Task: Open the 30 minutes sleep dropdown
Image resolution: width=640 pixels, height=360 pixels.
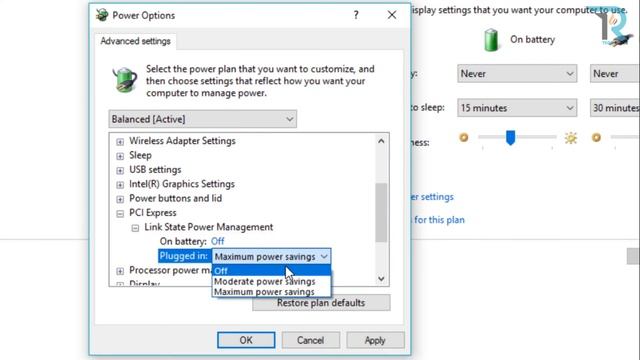Action: (615, 108)
